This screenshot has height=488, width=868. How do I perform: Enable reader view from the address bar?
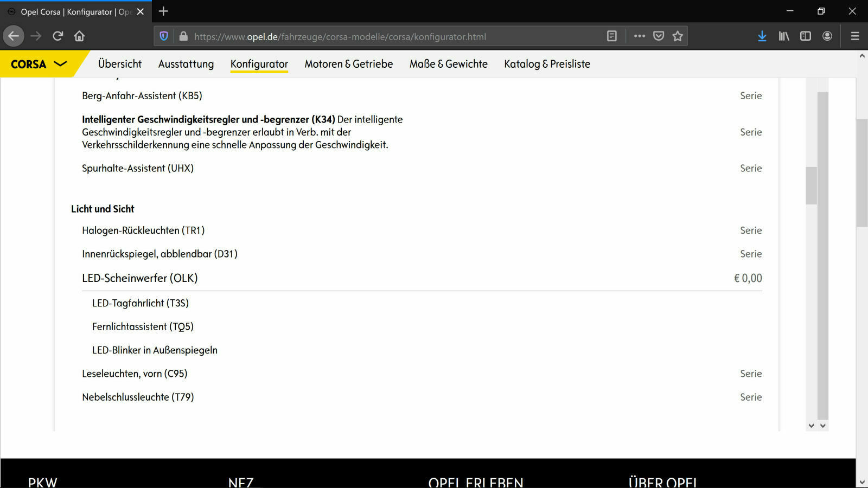[x=612, y=36]
